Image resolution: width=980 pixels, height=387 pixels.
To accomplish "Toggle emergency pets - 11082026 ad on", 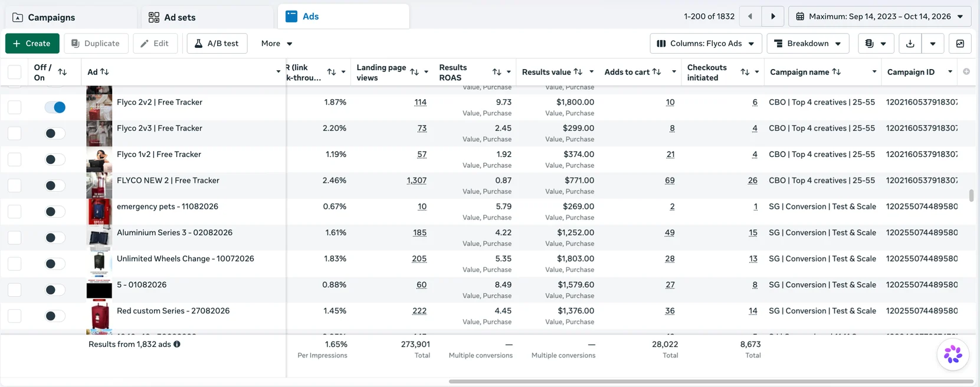I will click(x=55, y=211).
